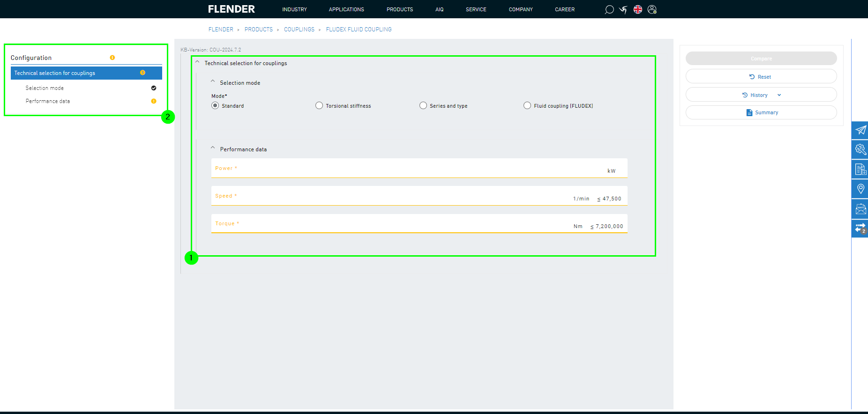The image size is (868, 414).
Task: Click the FLENDER logo
Action: pos(232,9)
